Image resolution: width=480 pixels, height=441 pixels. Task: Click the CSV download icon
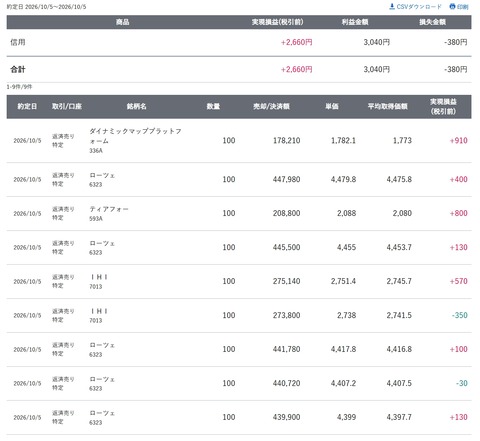point(392,6)
